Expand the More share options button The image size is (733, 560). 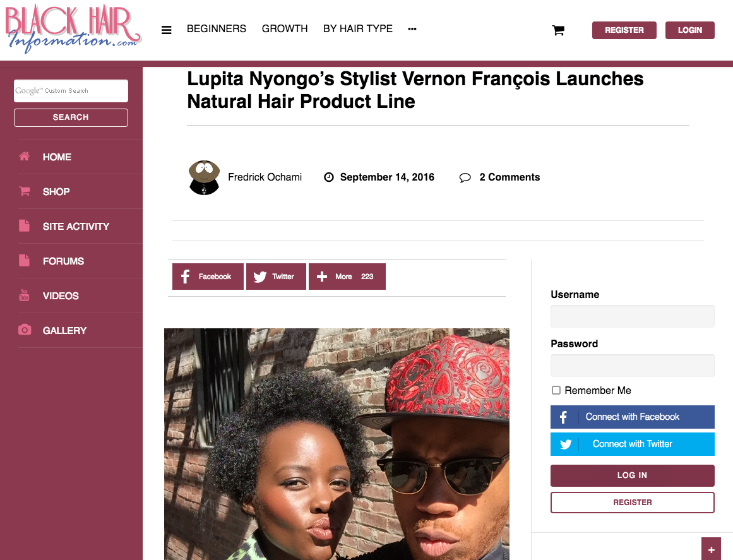(347, 277)
